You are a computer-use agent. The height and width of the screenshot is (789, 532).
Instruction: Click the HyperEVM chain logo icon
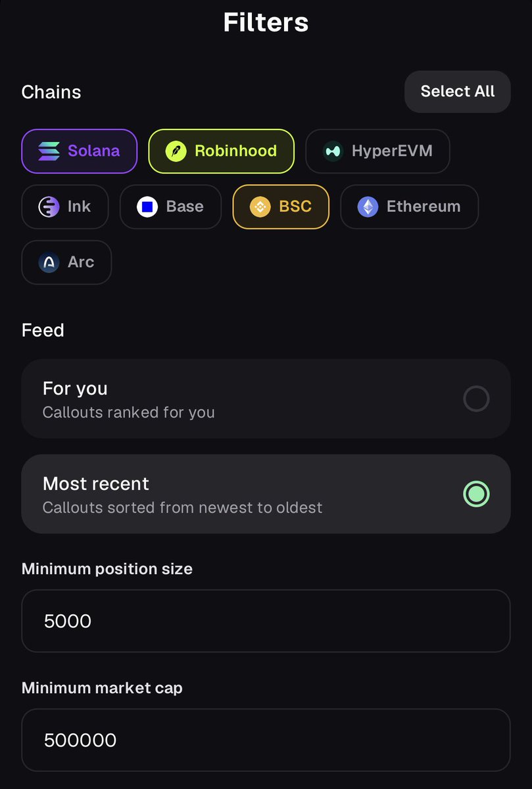pyautogui.click(x=333, y=151)
